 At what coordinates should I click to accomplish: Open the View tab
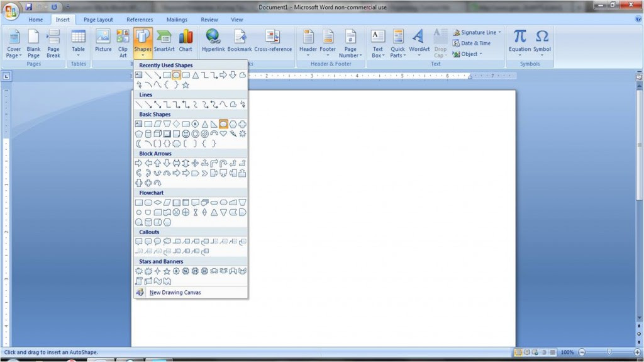click(x=236, y=20)
